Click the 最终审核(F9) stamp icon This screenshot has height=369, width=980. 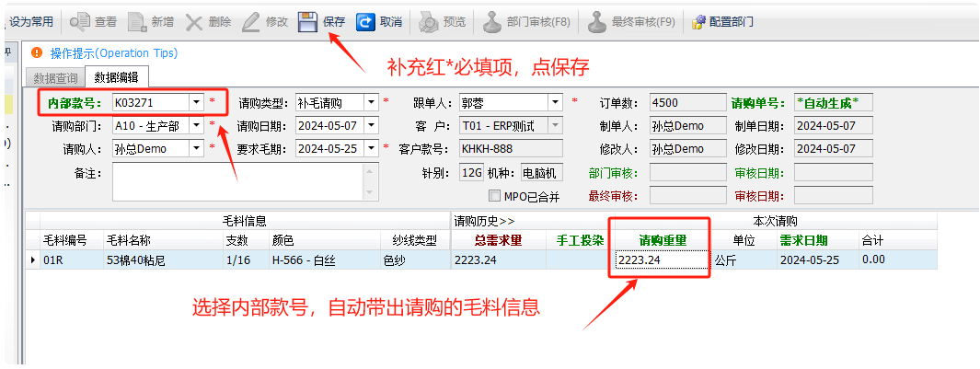(597, 22)
